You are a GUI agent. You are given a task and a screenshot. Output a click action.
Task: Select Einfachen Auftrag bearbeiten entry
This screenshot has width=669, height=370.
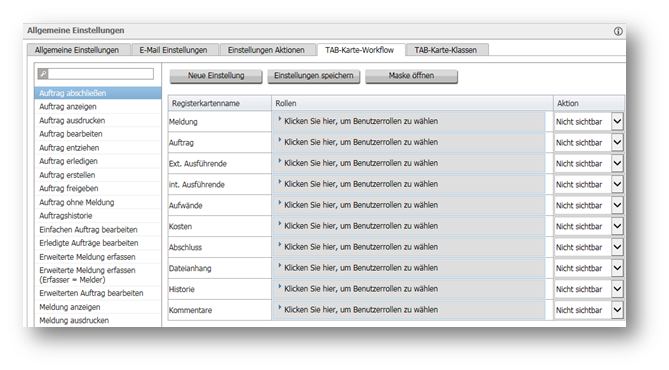pyautogui.click(x=98, y=230)
